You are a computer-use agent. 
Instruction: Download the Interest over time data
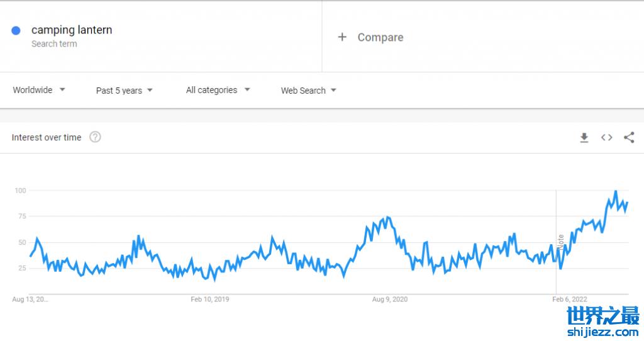(584, 138)
